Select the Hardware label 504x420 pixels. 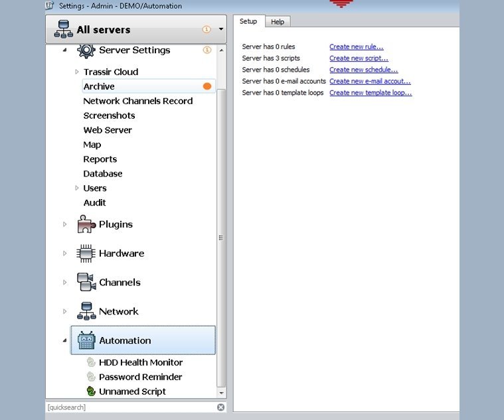click(122, 253)
